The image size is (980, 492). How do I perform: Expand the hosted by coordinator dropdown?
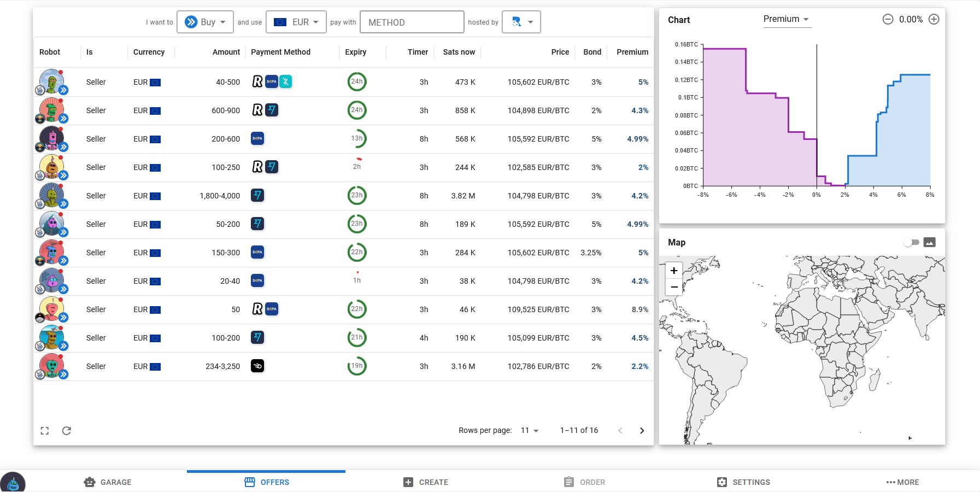point(521,22)
